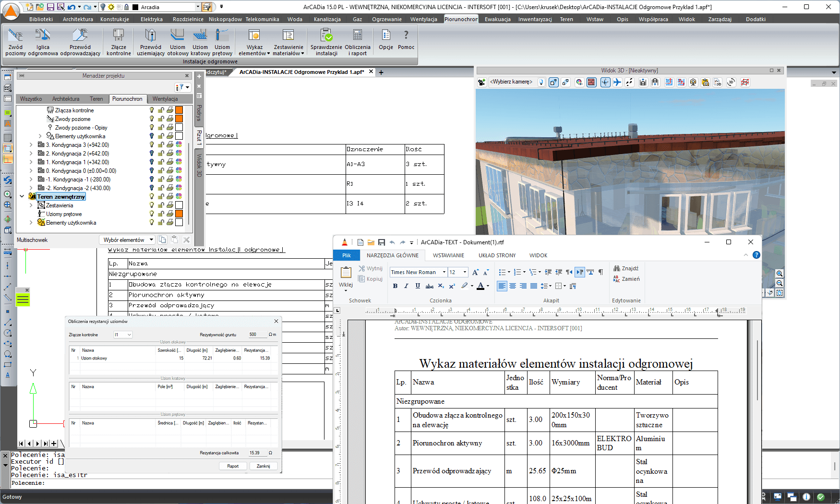Click Zamień in the Edytowanie group

(x=626, y=279)
